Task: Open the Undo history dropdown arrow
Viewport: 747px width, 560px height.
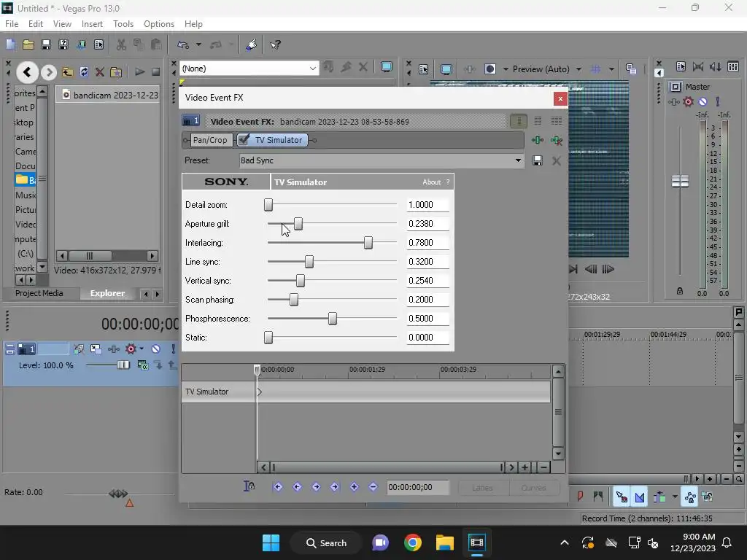Action: (x=198, y=44)
